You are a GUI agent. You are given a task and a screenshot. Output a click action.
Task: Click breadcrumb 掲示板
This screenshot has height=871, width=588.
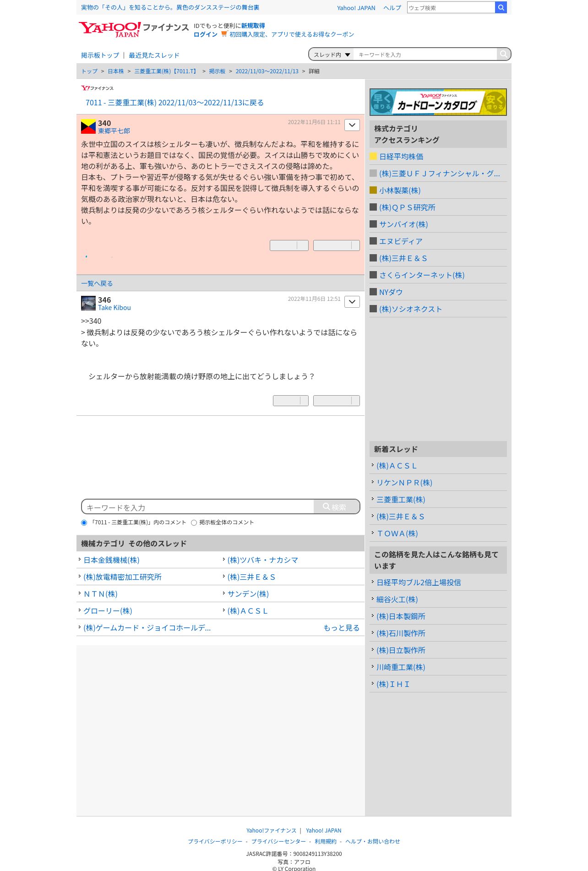pos(217,71)
